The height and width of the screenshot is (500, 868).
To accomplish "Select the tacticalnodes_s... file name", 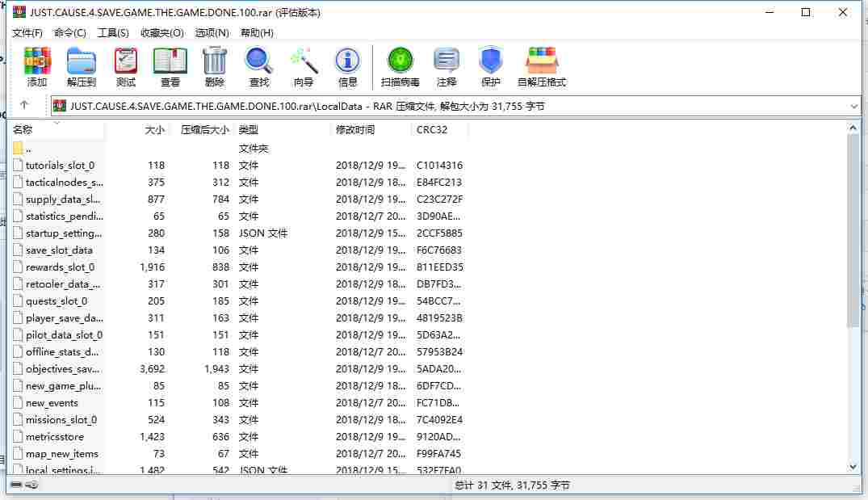I will [x=65, y=183].
